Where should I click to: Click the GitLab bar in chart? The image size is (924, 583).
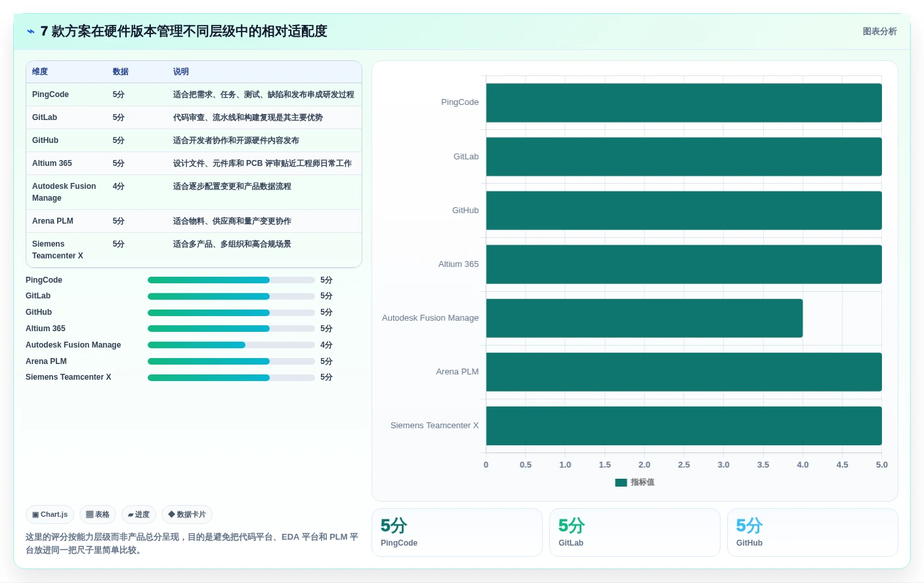coord(684,157)
